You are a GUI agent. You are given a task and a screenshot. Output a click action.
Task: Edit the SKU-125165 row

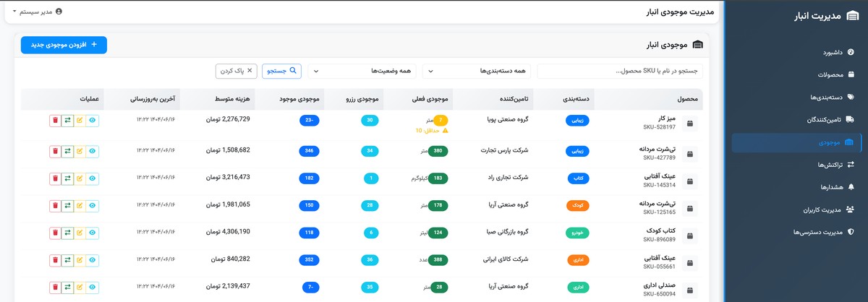(80, 205)
